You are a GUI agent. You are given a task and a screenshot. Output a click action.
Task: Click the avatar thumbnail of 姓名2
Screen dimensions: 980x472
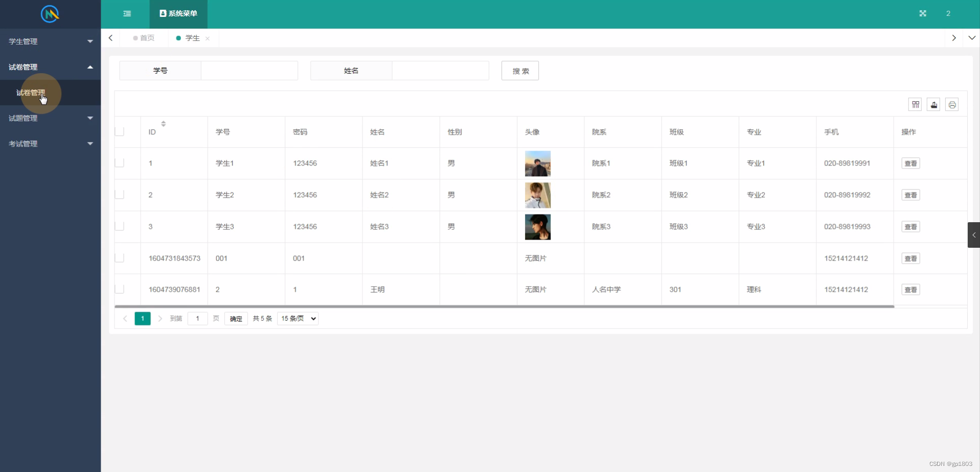click(x=537, y=195)
